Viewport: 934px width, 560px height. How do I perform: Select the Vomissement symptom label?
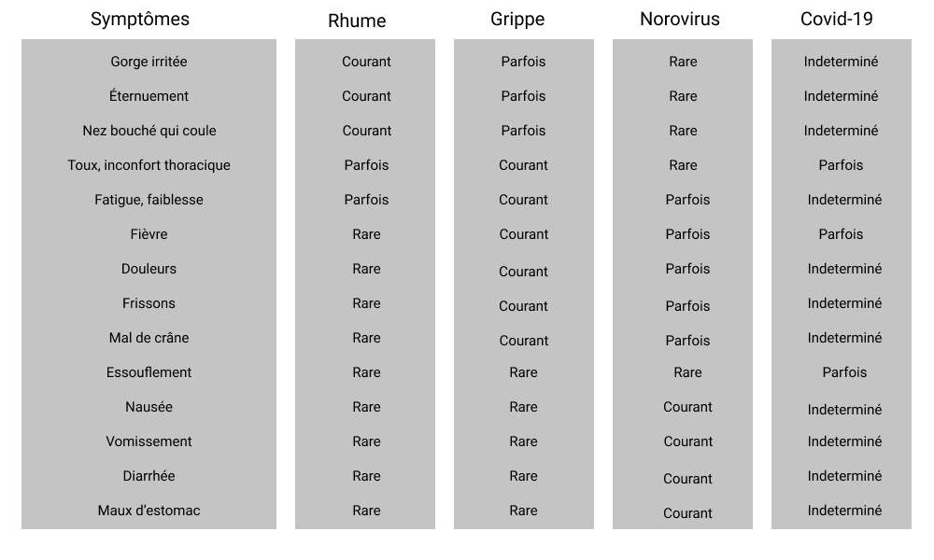[149, 441]
